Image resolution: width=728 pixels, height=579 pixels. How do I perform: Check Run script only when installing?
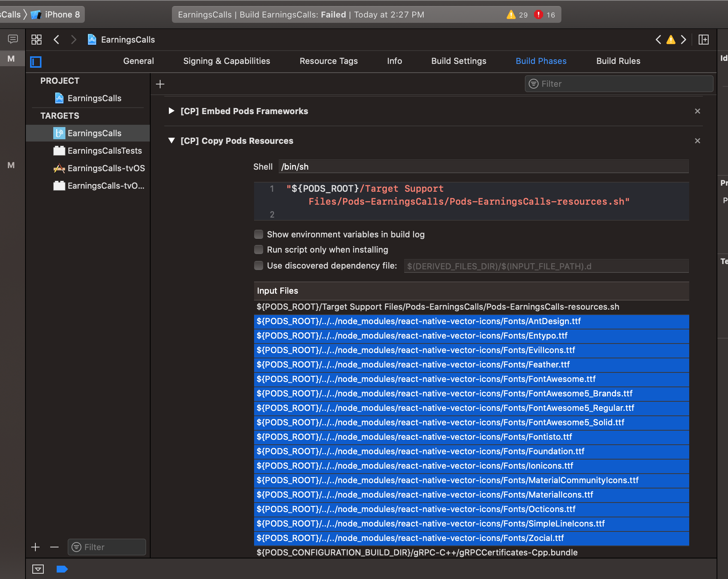coord(259,250)
